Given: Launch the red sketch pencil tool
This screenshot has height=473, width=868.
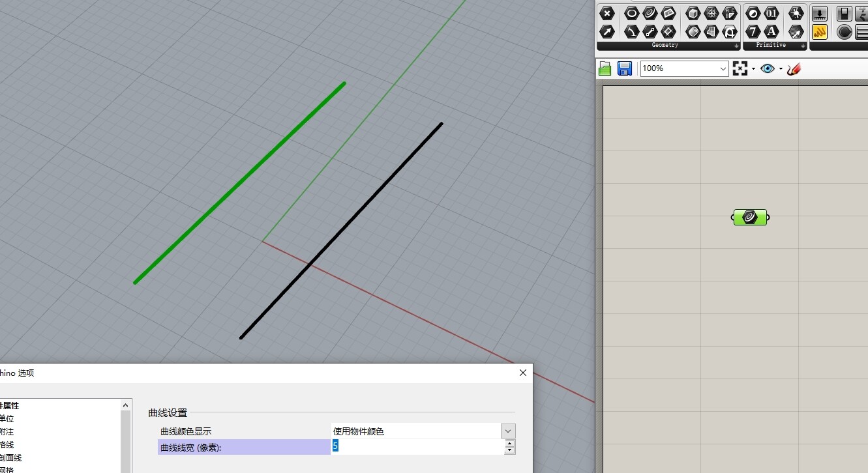Looking at the screenshot, I should pos(794,68).
